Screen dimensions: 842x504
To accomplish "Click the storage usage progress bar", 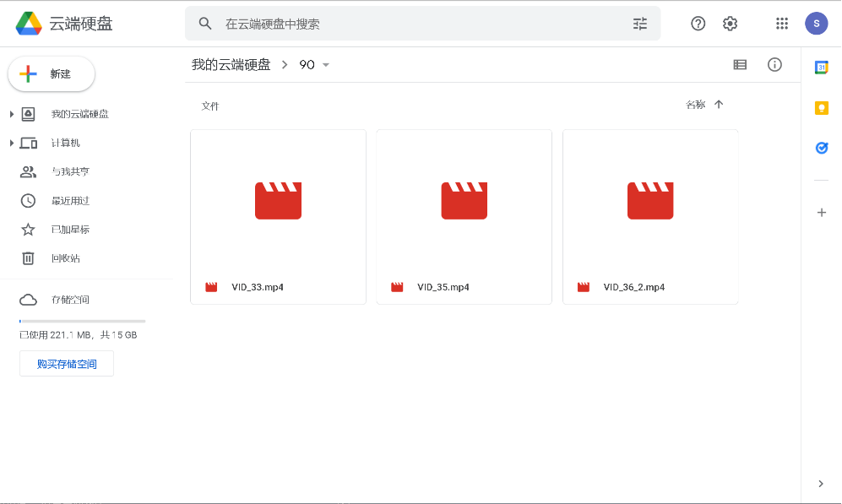I will (82, 321).
